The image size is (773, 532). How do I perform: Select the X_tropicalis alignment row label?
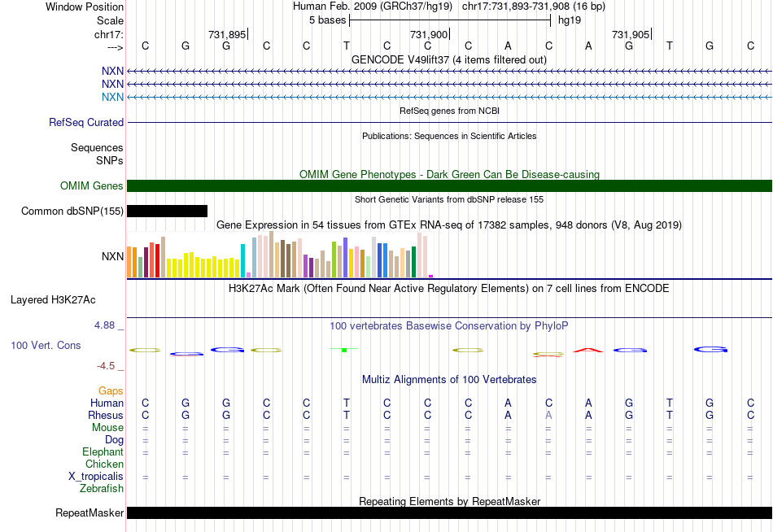click(x=97, y=477)
